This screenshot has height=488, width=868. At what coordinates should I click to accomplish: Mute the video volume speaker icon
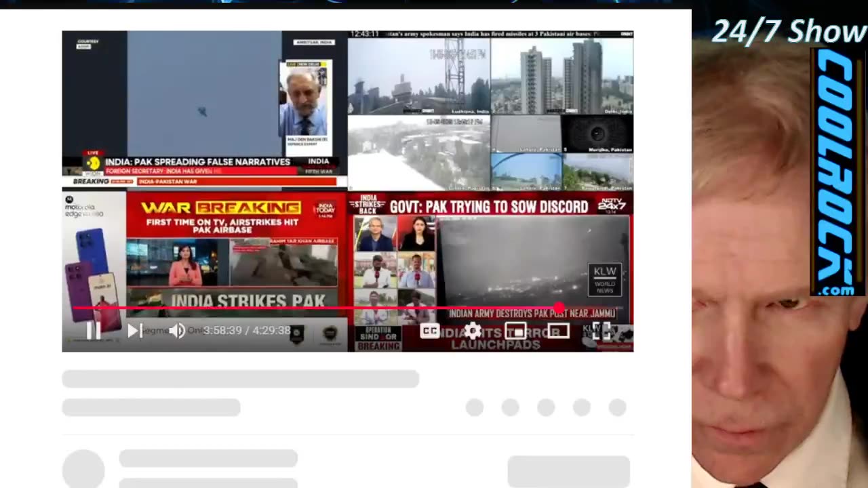(x=177, y=331)
